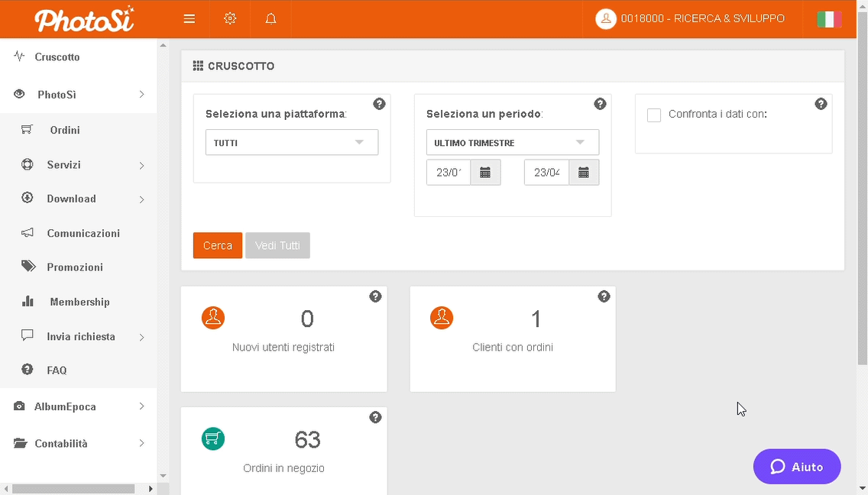Click the Aiuto chat button
The width and height of the screenshot is (868, 495).
(797, 467)
